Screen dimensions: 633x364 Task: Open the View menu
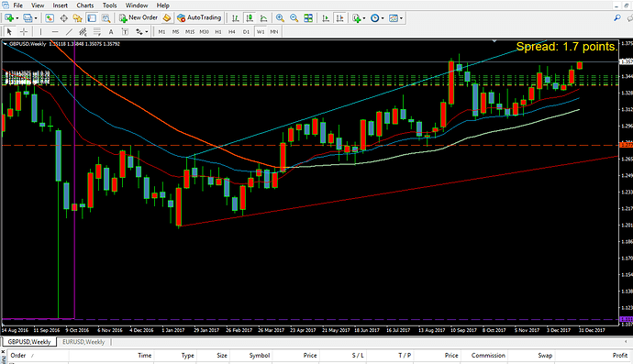pyautogui.click(x=38, y=6)
